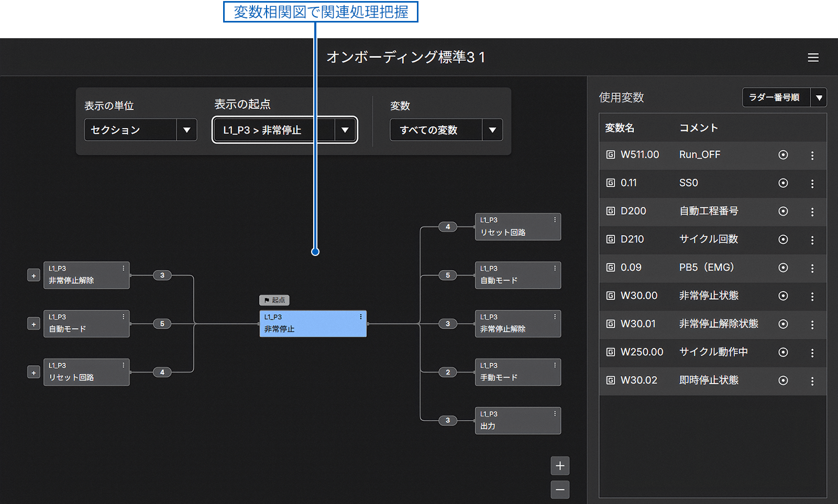This screenshot has height=504, width=838.
Task: Open kebab menu on the 非常停止 origin node
Action: (360, 317)
